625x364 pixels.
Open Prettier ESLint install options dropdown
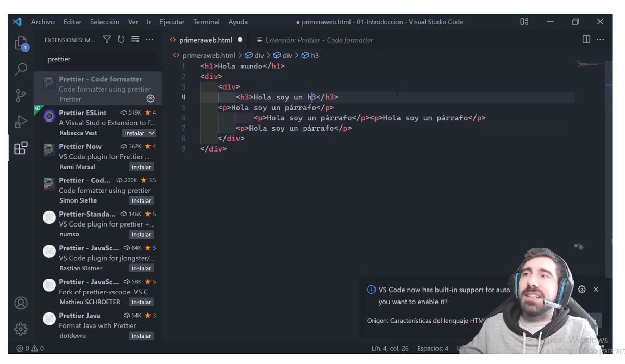point(152,133)
